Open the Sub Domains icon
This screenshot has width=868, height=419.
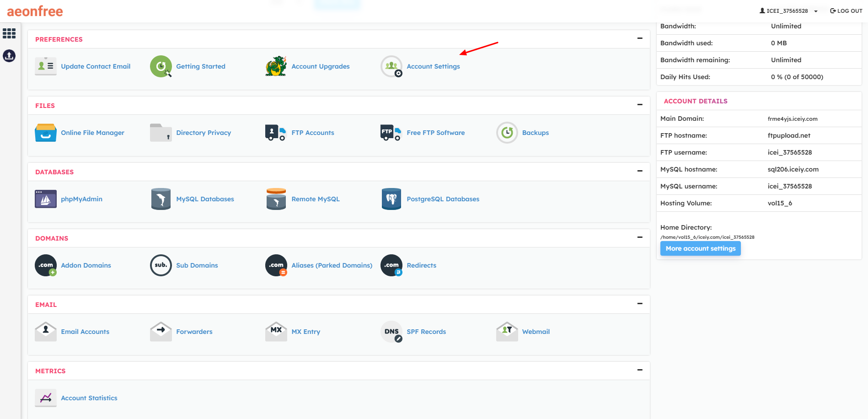pos(161,265)
